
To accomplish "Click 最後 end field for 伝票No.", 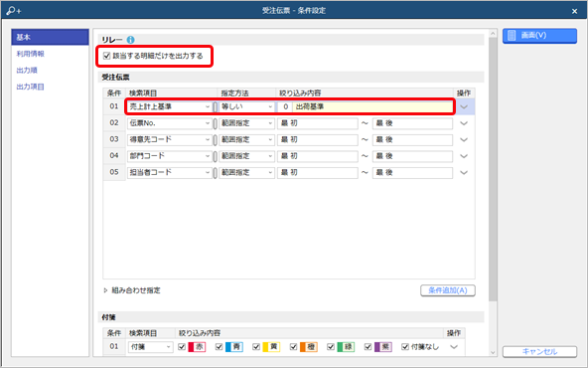I will 412,123.
